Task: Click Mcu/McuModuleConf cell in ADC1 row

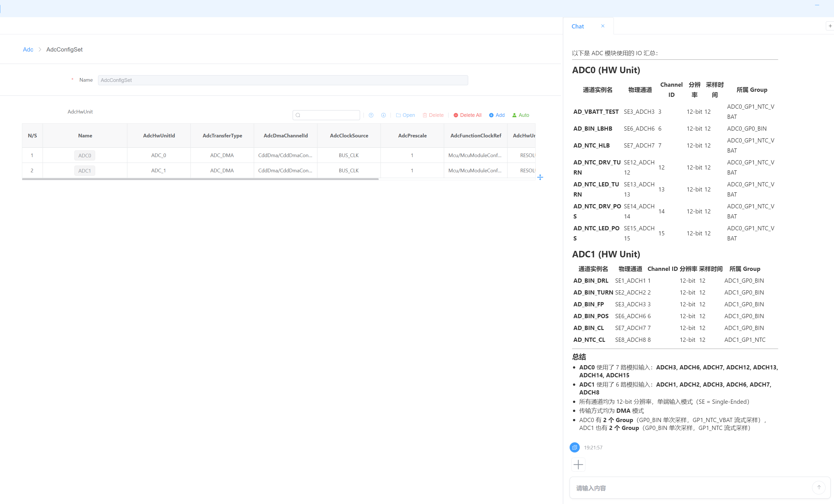Action: [475, 171]
